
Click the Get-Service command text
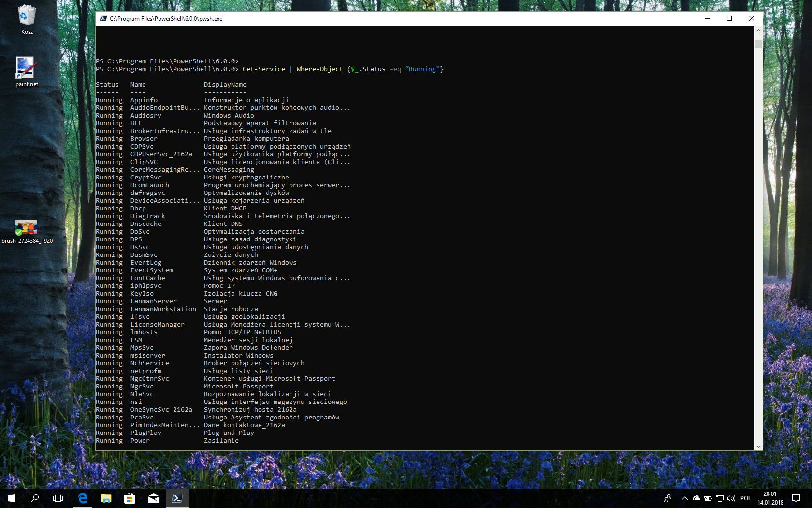[264, 69]
